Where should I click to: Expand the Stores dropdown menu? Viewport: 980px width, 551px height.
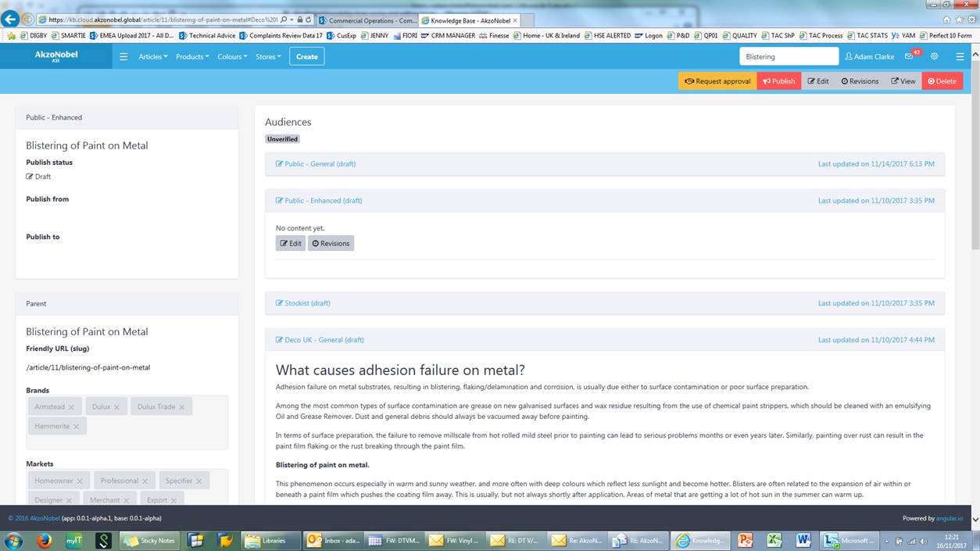click(268, 56)
